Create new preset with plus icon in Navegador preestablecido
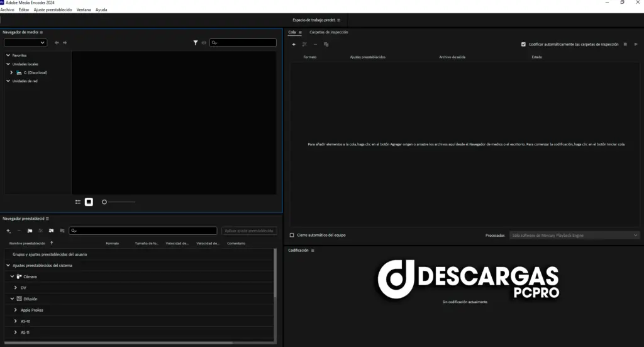 pyautogui.click(x=8, y=231)
